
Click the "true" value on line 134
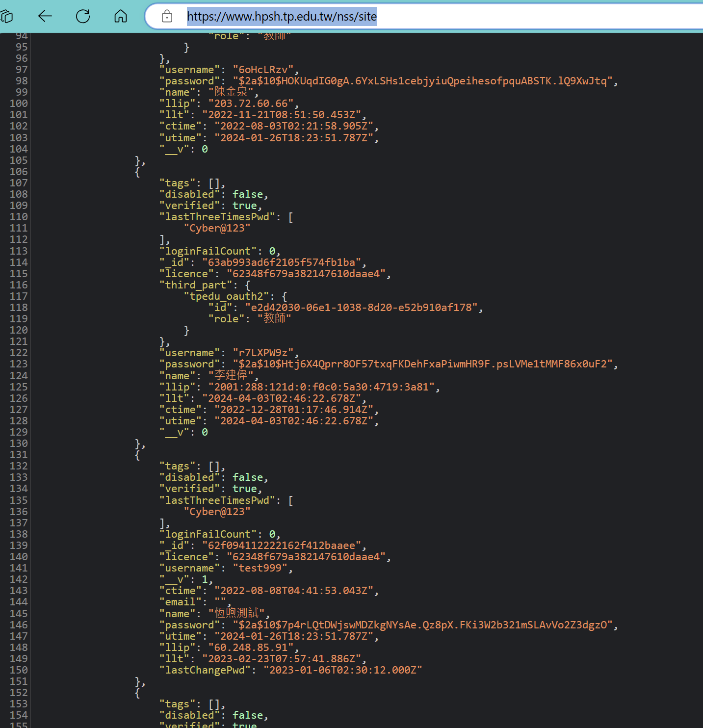pyautogui.click(x=245, y=489)
